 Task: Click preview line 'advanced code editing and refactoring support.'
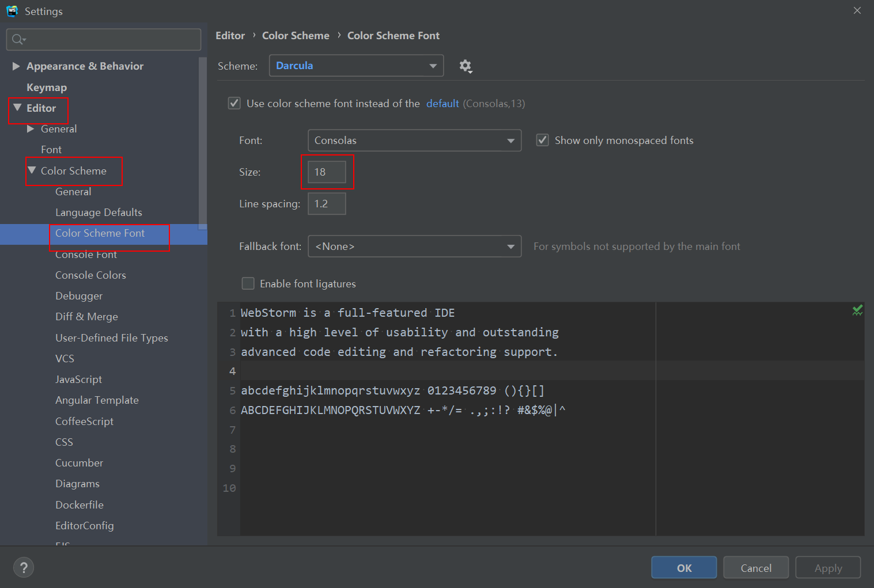coord(399,352)
